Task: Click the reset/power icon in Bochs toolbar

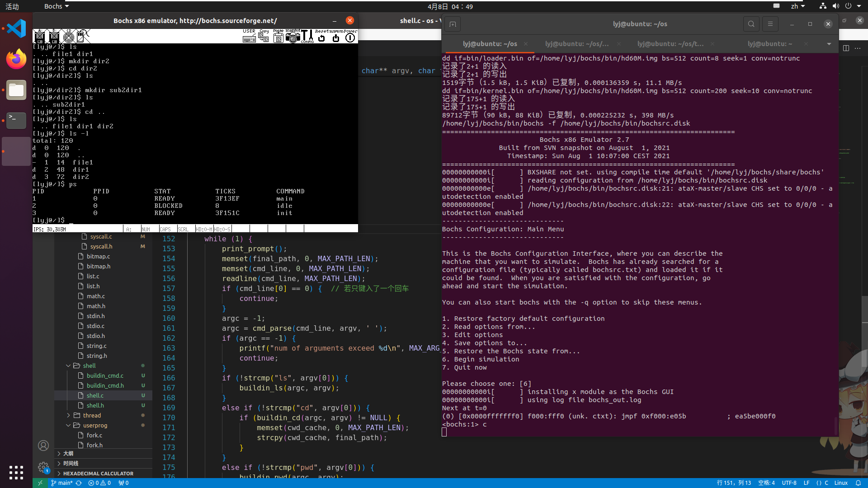Action: tap(321, 38)
